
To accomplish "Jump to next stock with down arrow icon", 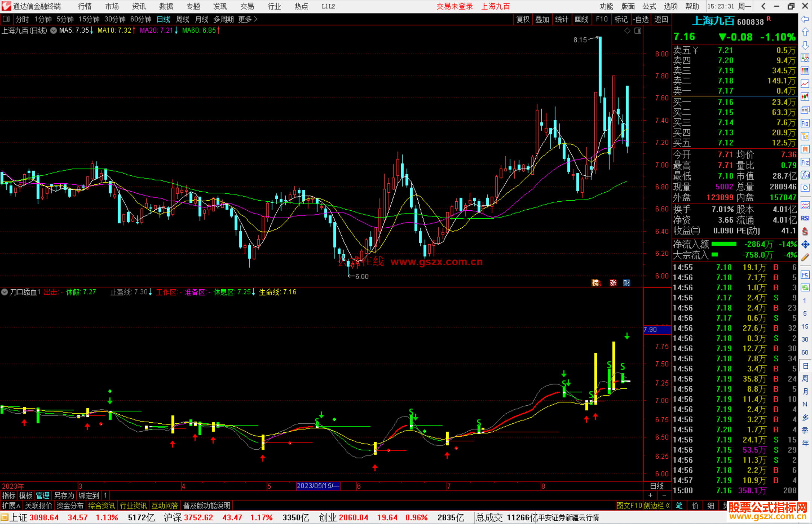I will pos(805,45).
